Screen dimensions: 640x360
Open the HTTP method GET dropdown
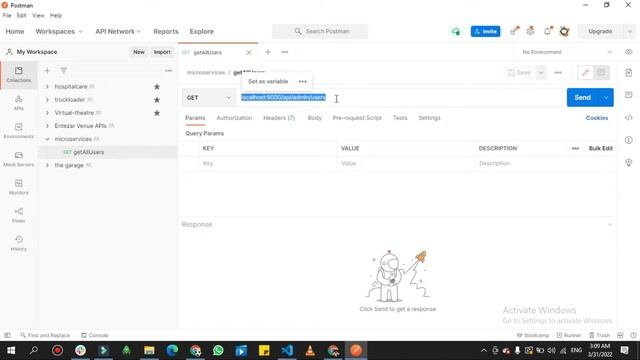tap(209, 98)
